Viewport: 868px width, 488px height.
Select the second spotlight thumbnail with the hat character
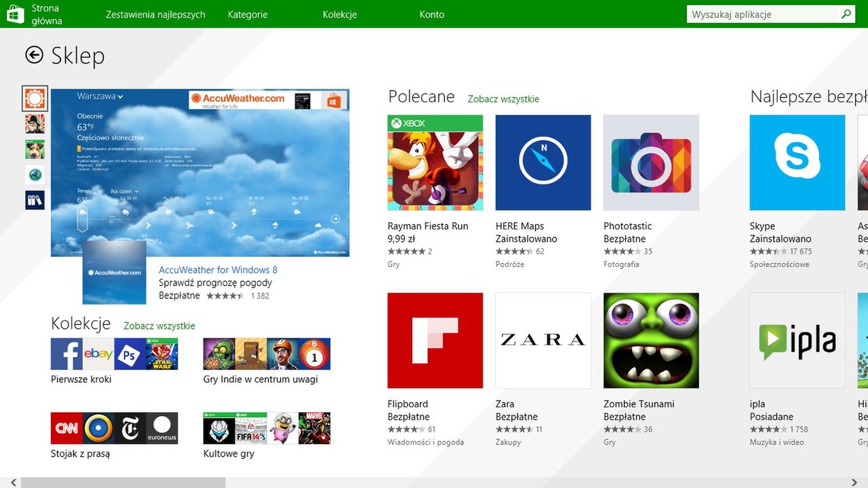tap(35, 123)
